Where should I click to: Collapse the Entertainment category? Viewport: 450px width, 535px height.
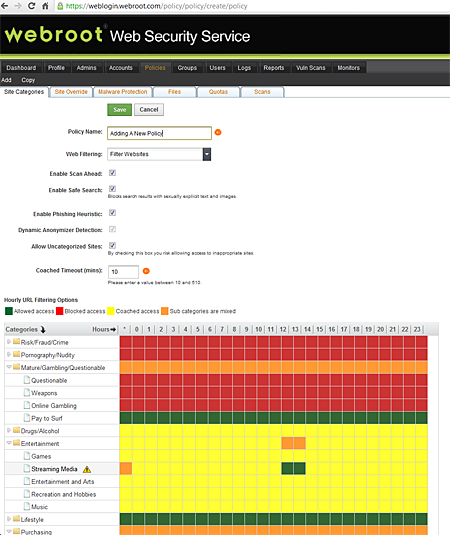coord(9,443)
